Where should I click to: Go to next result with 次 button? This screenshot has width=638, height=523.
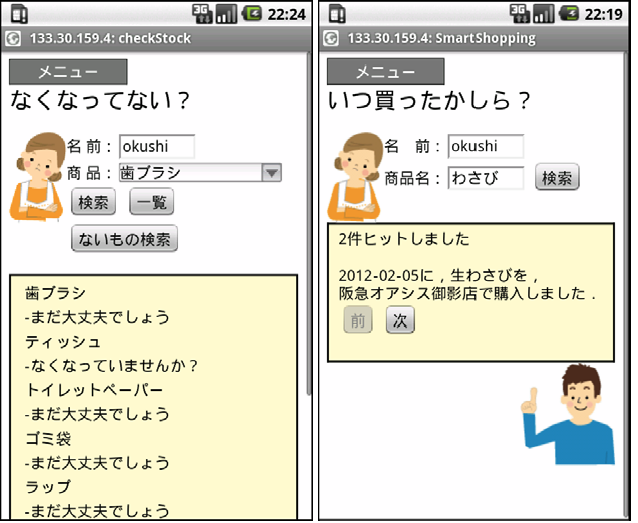pyautogui.click(x=400, y=320)
